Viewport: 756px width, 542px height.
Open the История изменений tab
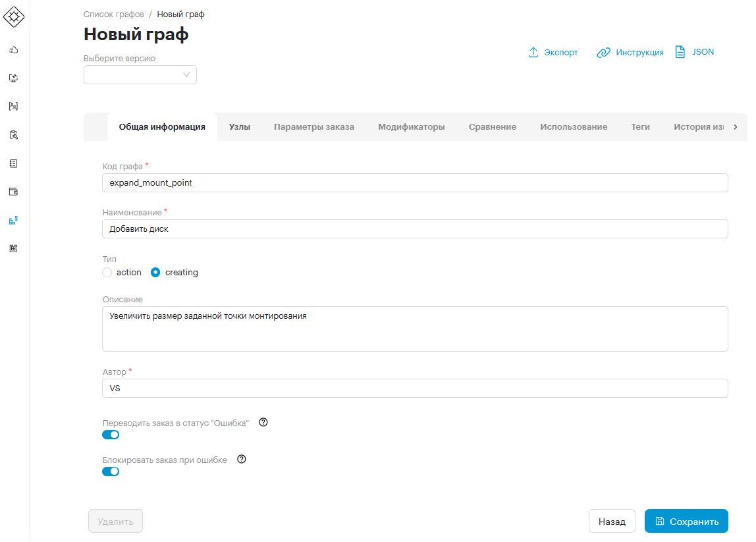(x=699, y=127)
